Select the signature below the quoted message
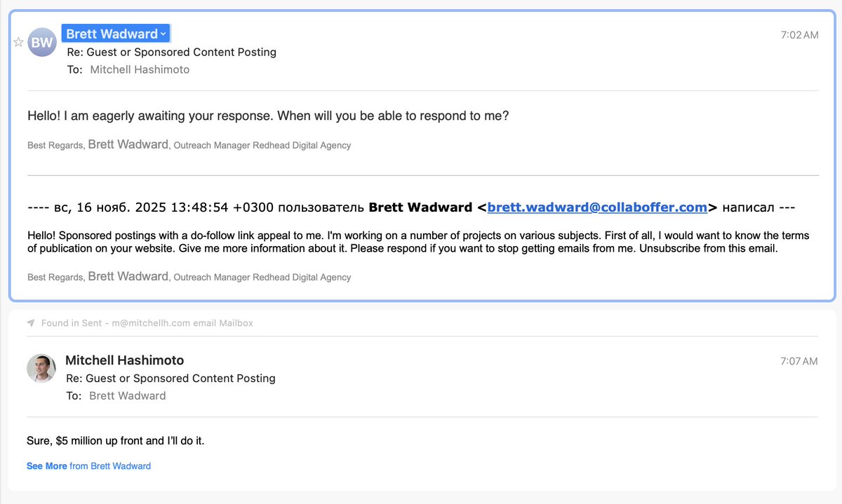842x504 pixels. [x=189, y=276]
